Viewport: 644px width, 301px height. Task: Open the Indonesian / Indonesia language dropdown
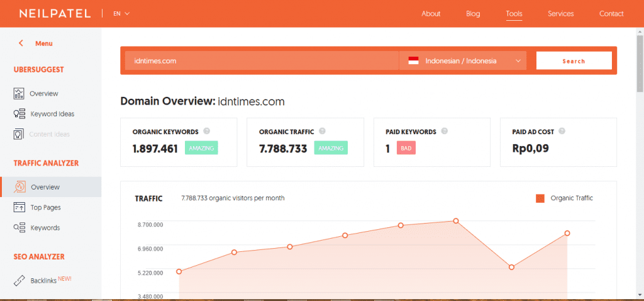coord(462,61)
